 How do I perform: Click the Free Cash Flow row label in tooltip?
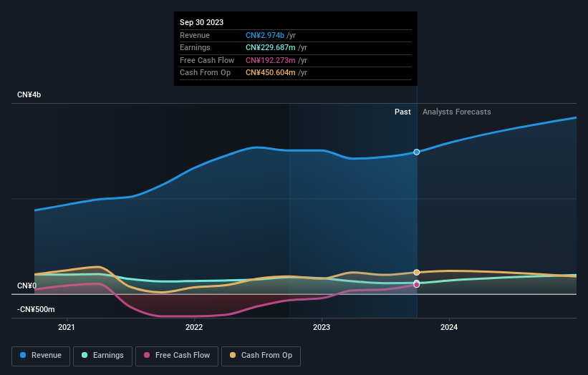click(207, 60)
